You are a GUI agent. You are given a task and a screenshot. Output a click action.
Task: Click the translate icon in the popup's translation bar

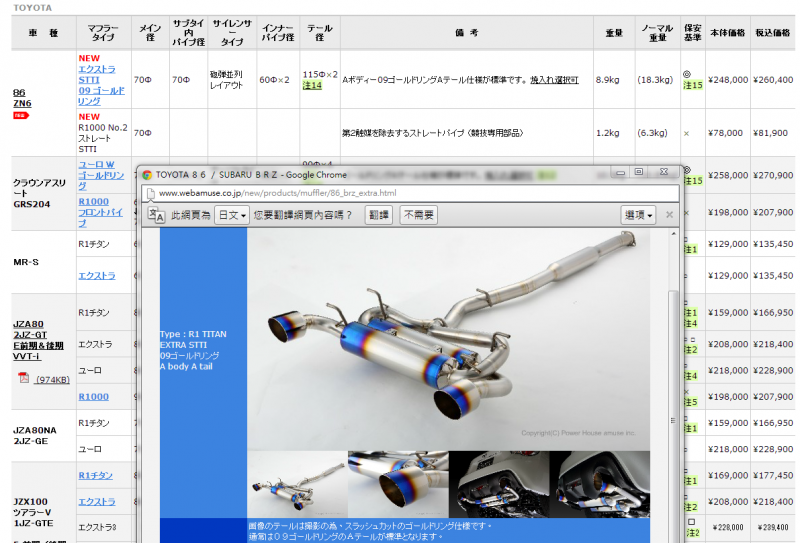[156, 215]
